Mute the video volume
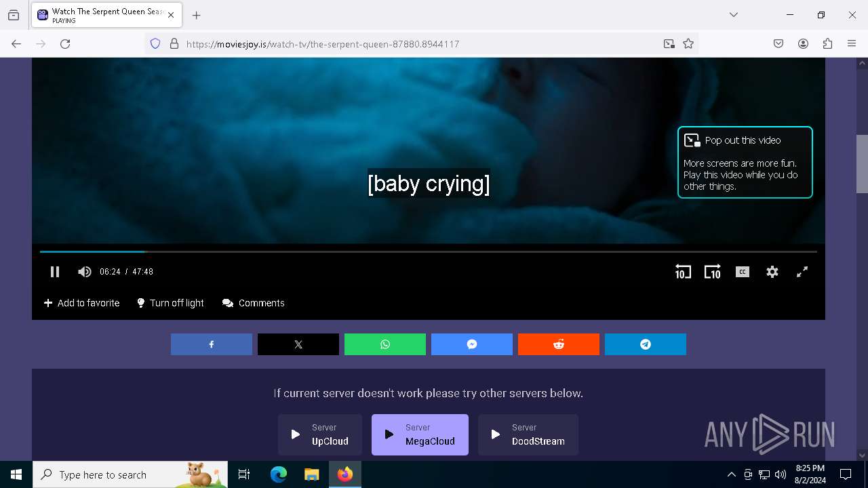The image size is (868, 488). 85,272
